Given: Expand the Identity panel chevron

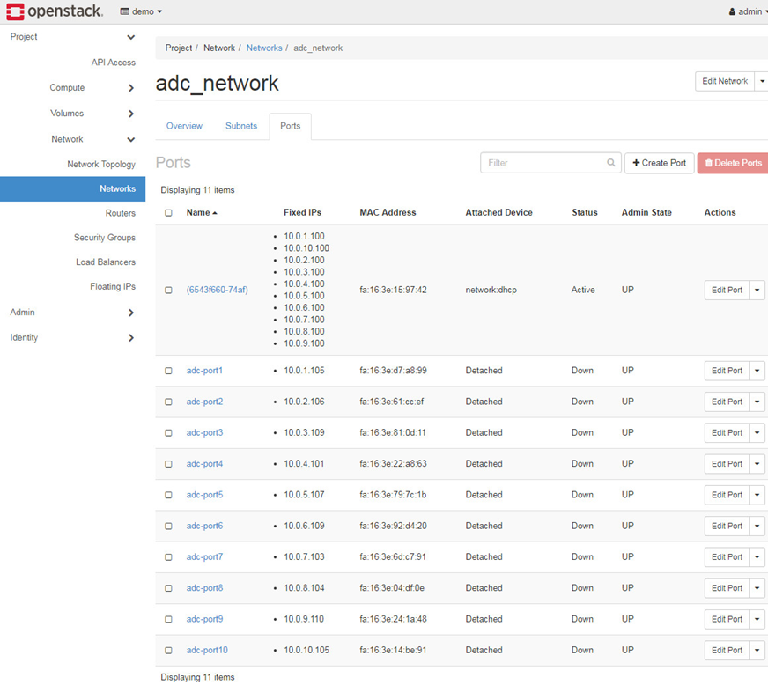Looking at the screenshot, I should pyautogui.click(x=131, y=338).
